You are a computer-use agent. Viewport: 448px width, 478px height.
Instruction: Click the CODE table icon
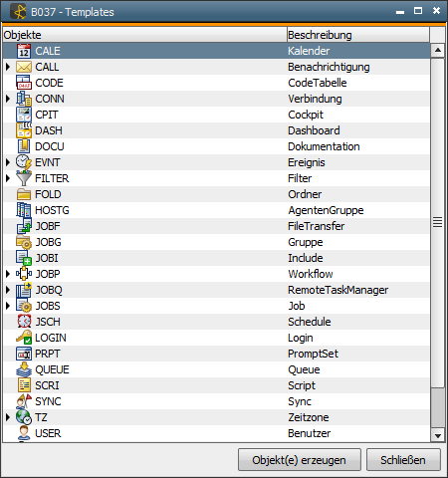click(24, 83)
